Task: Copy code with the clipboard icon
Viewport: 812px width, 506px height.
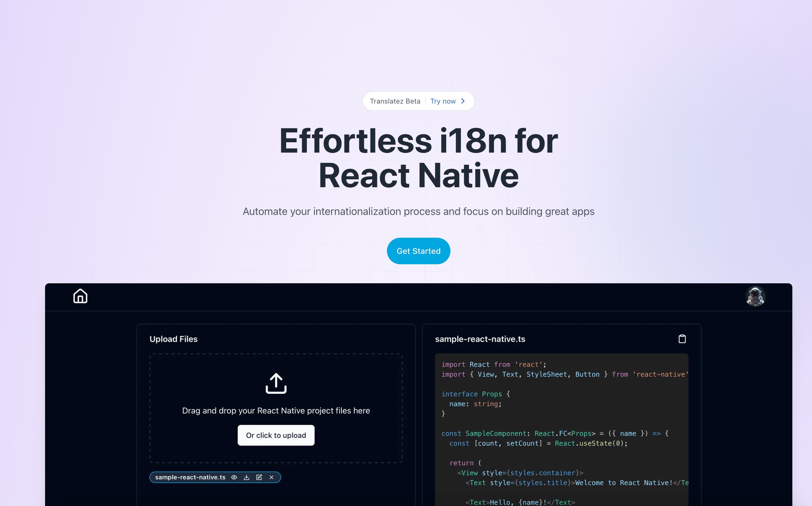Action: point(682,339)
